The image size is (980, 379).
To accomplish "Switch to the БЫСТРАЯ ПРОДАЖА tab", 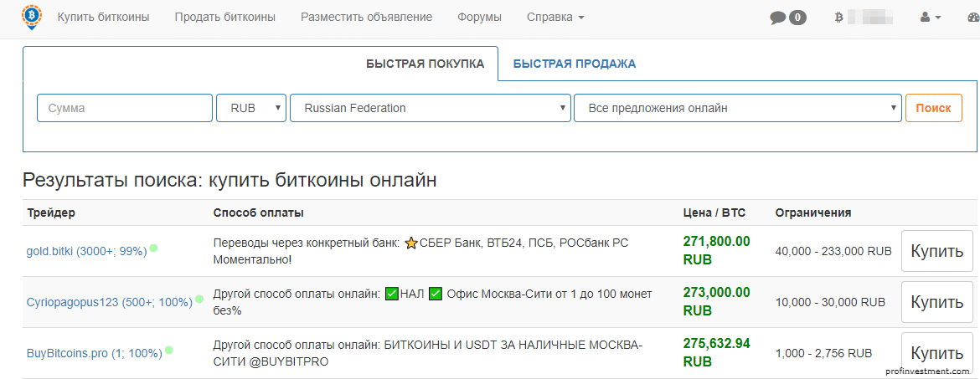I will 574,64.
